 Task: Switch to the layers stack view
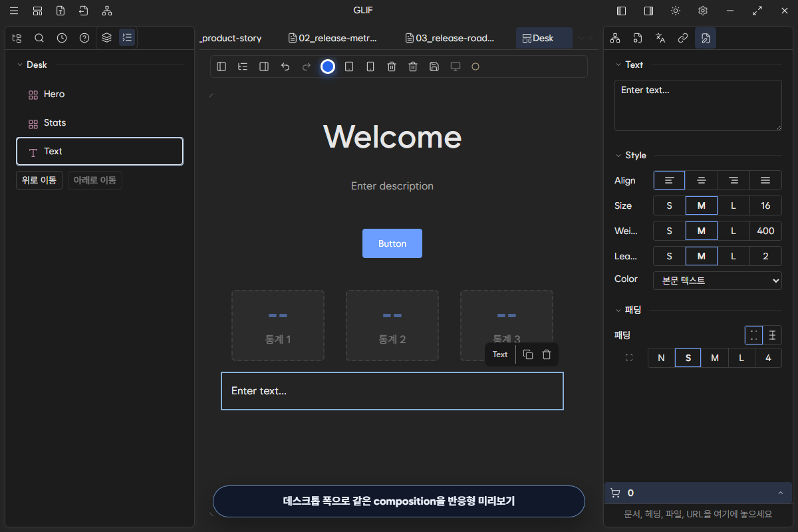point(106,38)
